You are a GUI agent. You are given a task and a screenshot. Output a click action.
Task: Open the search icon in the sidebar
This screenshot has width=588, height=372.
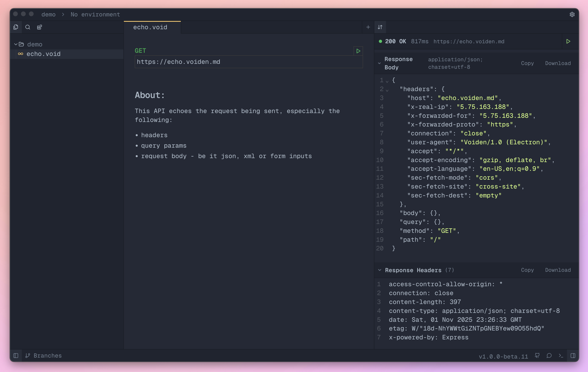point(28,27)
